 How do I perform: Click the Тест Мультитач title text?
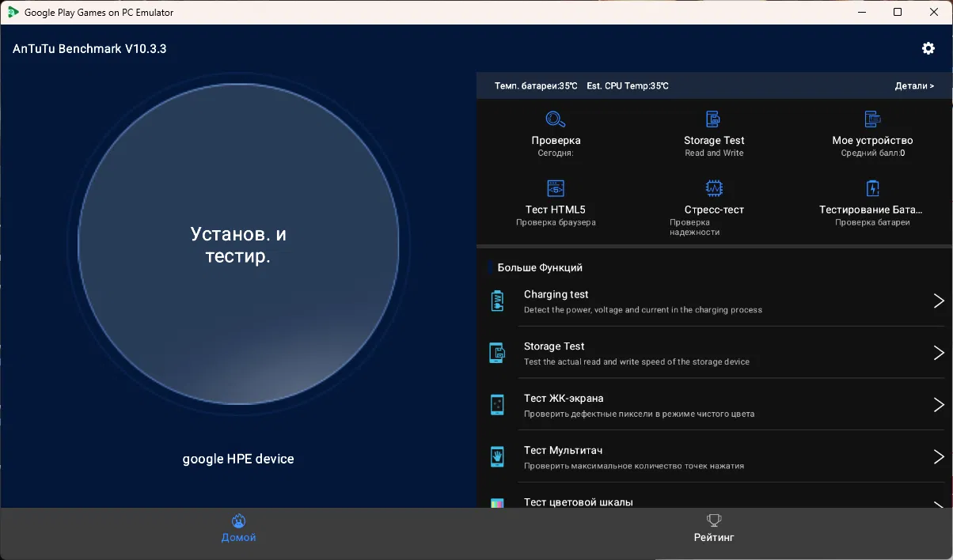point(564,450)
